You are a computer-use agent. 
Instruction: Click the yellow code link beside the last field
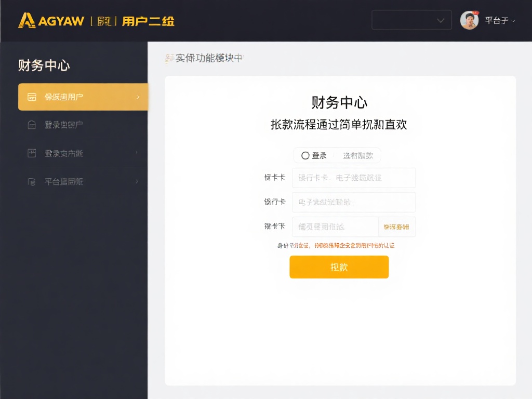[397, 227]
